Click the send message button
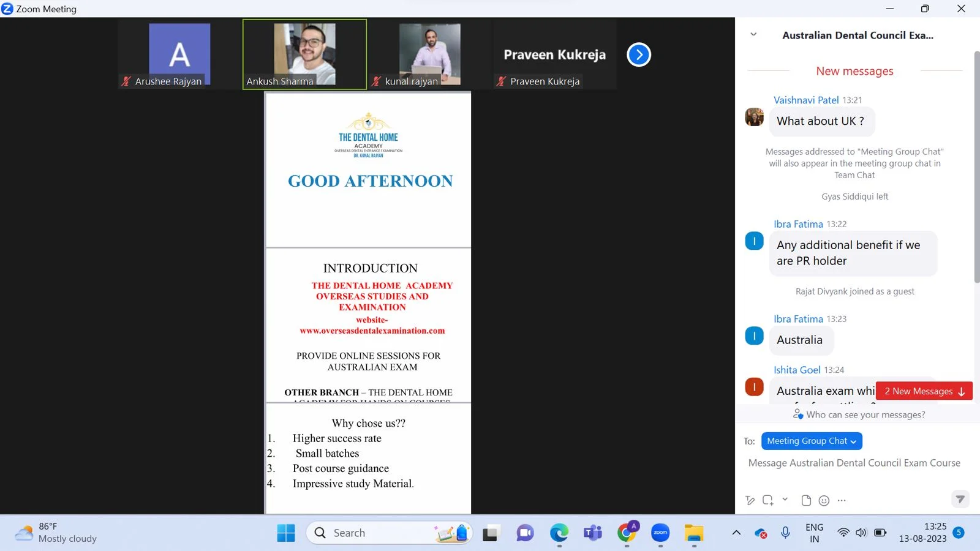The image size is (980, 551). tap(960, 500)
